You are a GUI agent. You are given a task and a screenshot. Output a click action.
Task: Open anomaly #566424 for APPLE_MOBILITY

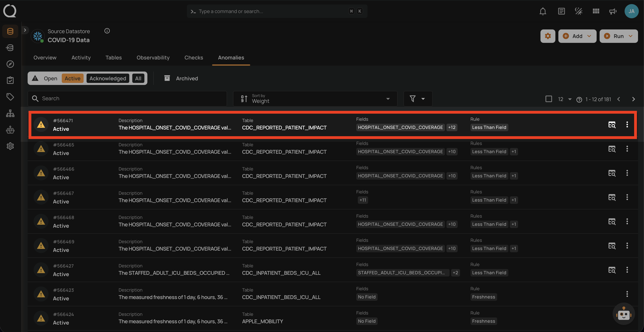tap(332, 318)
